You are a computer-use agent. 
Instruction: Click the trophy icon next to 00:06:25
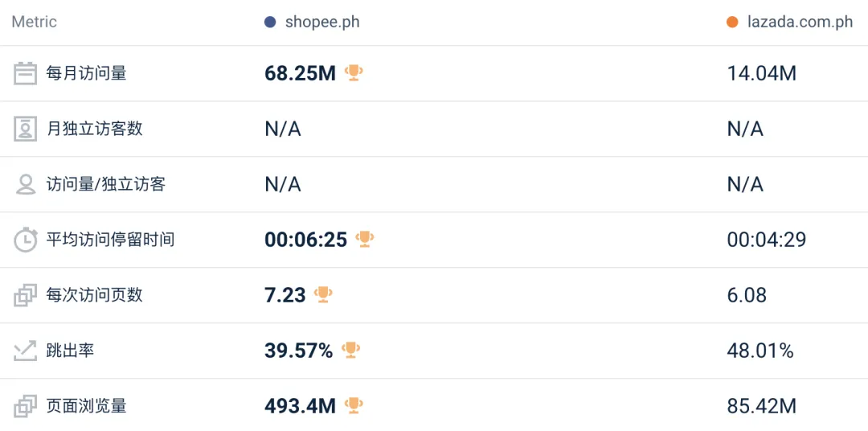tap(365, 239)
